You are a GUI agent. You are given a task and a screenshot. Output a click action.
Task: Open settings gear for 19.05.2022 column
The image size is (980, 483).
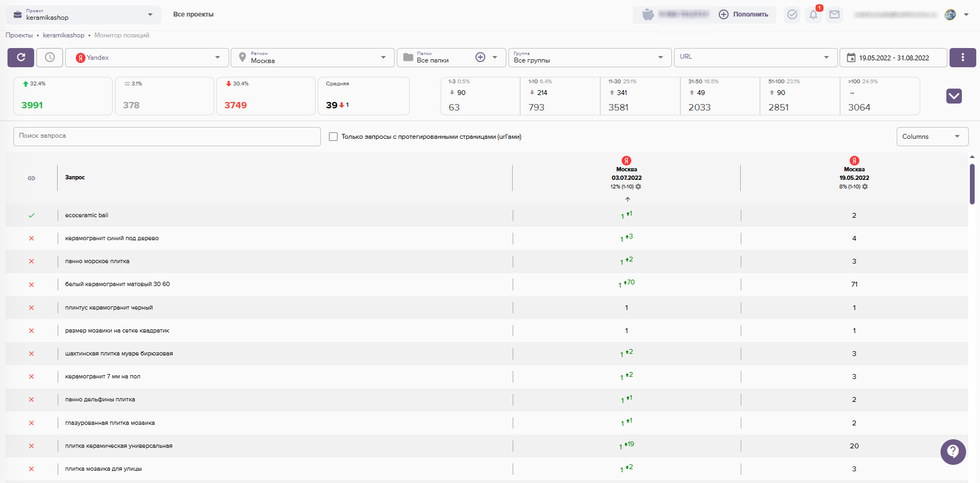[x=865, y=187]
